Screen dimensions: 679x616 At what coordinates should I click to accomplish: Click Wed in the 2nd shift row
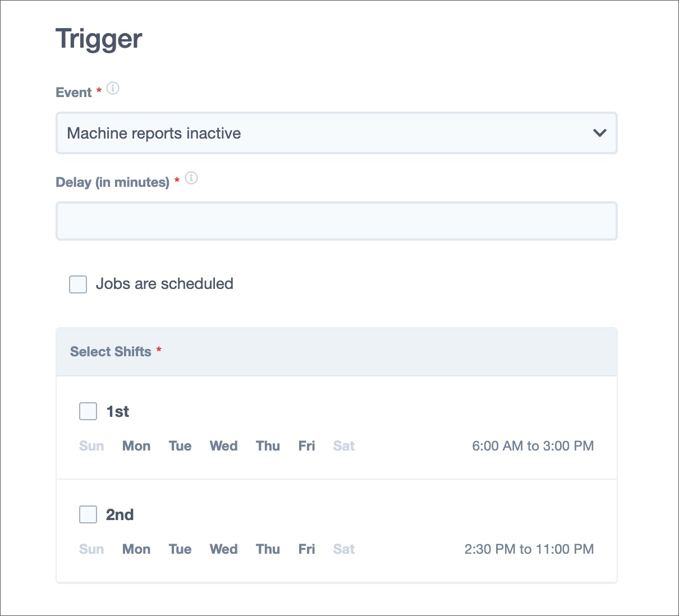tap(223, 549)
